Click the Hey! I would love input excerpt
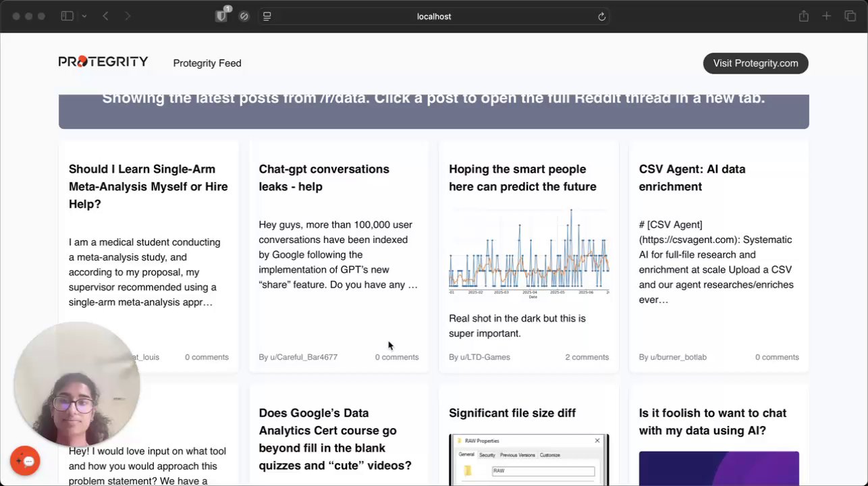The image size is (868, 486). point(147,466)
